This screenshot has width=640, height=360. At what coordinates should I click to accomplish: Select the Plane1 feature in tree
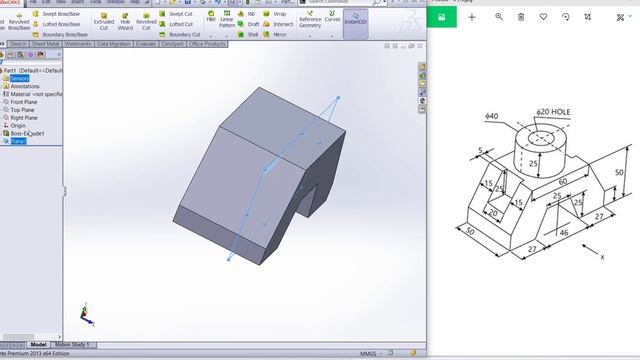tap(18, 141)
